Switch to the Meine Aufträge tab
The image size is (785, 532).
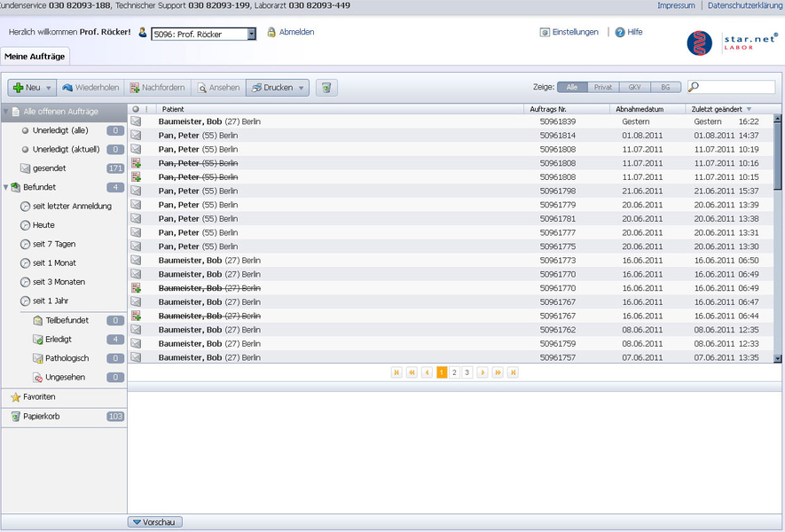[34, 57]
